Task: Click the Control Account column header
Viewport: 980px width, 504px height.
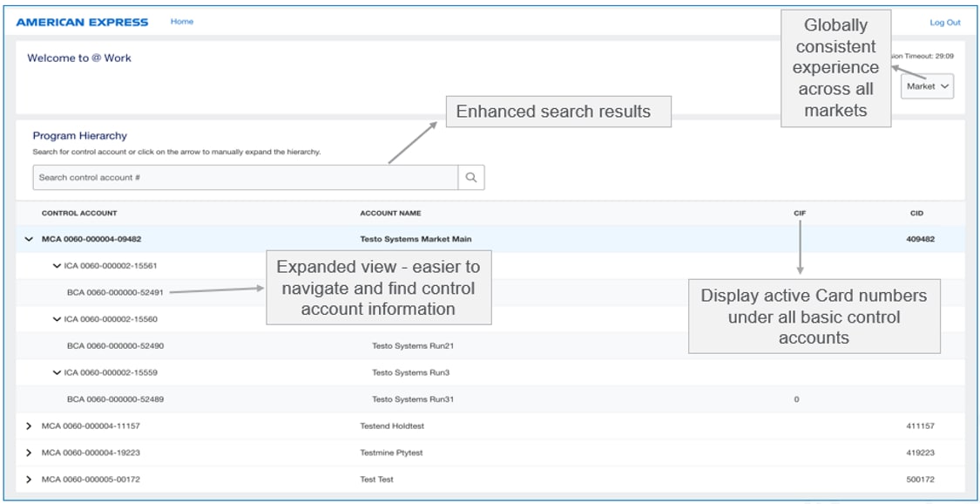Action: pos(79,214)
